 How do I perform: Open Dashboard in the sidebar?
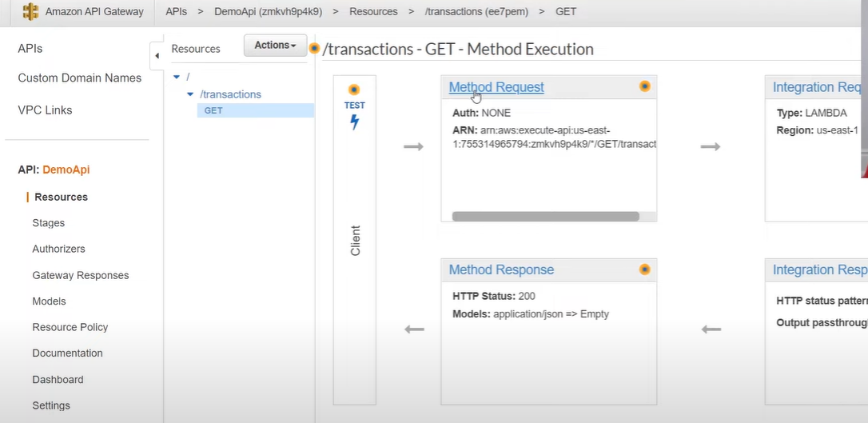[x=58, y=380]
